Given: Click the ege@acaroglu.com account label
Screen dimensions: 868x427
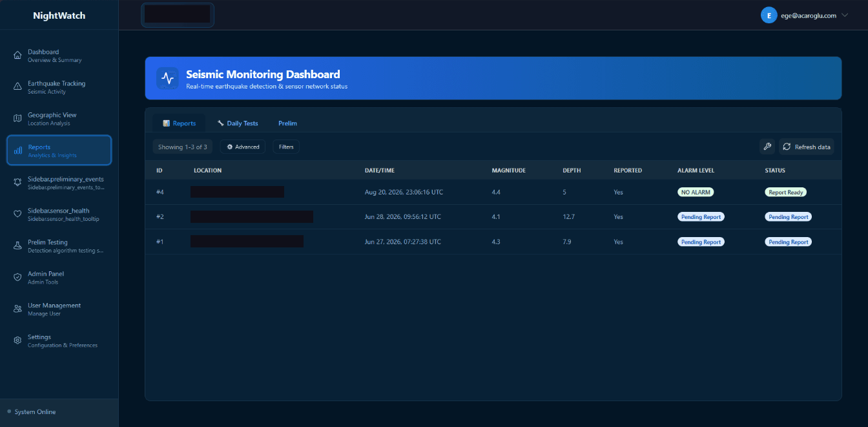Looking at the screenshot, I should 809,16.
